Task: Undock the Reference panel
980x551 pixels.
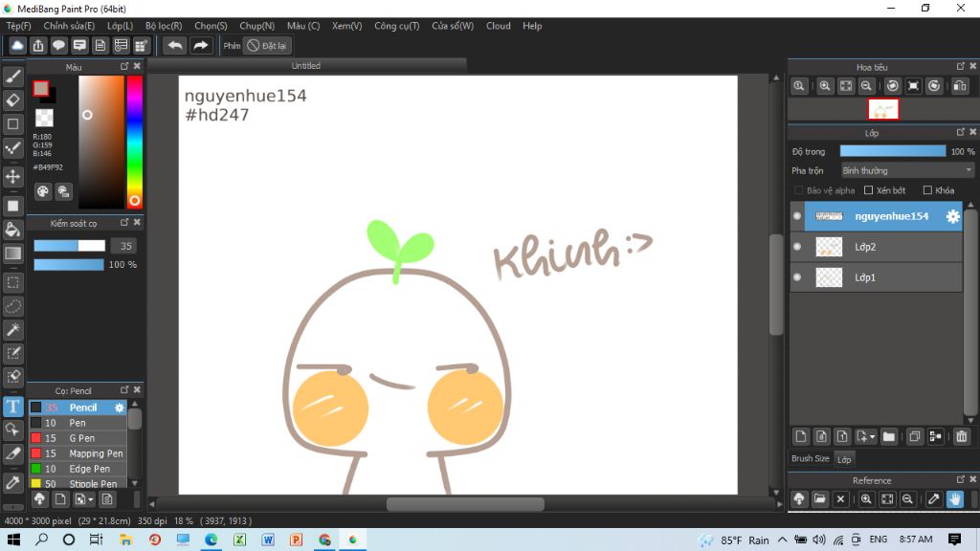Action: [961, 479]
